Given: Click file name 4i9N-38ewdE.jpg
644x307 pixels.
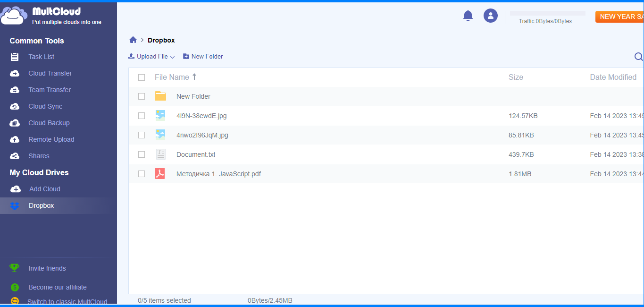Looking at the screenshot, I should pos(201,116).
